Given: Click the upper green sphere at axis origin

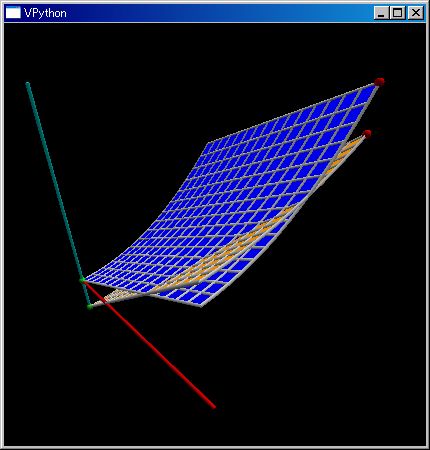Looking at the screenshot, I should click(82, 280).
